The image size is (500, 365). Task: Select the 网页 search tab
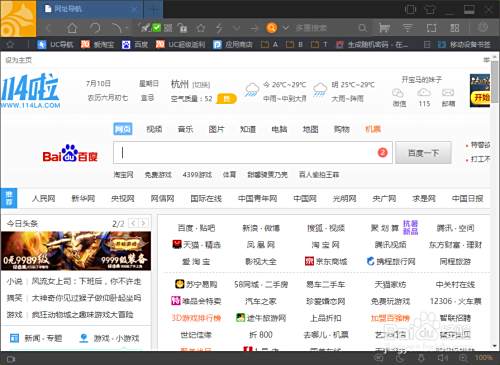123,129
